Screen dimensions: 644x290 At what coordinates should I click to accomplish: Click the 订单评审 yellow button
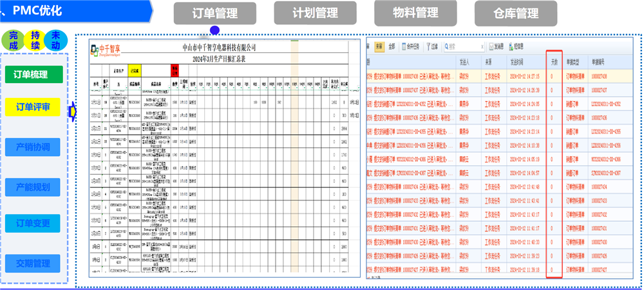click(33, 107)
